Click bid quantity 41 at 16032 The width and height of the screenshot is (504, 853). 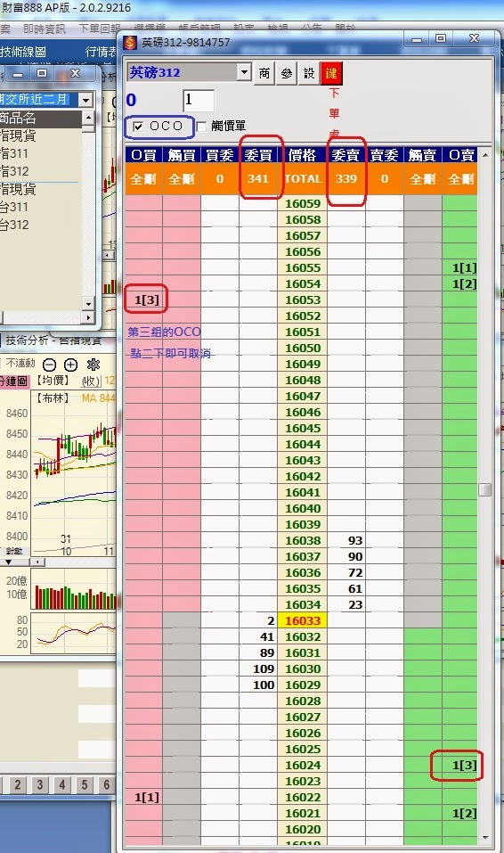coord(266,637)
